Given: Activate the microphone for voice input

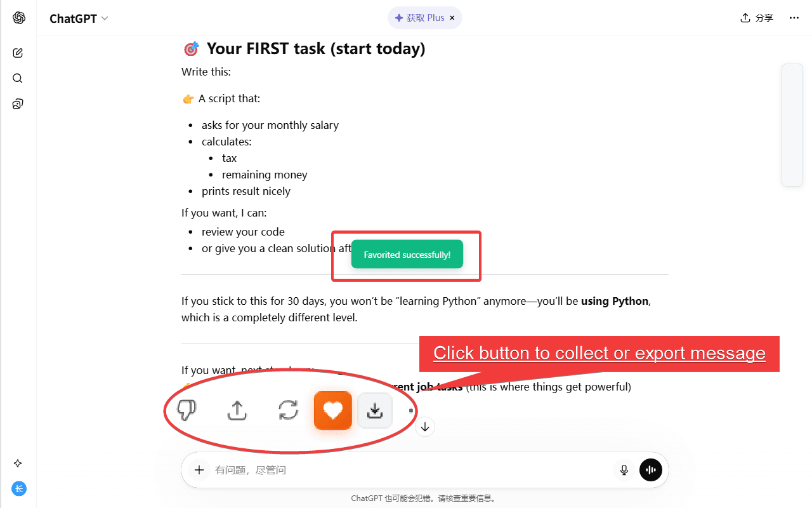Looking at the screenshot, I should 624,469.
